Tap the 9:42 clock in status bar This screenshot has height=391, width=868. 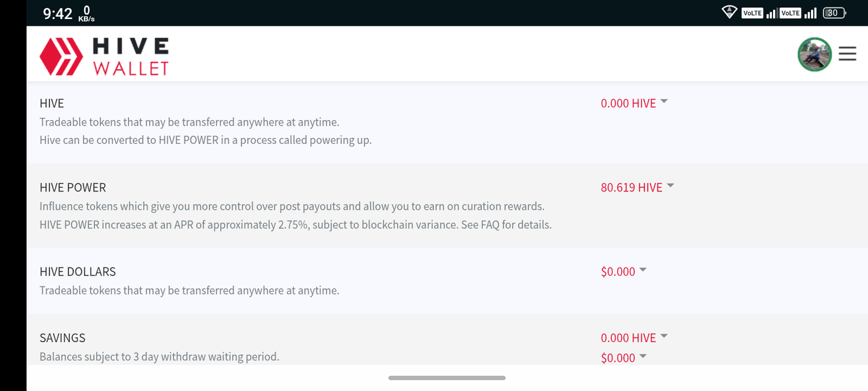click(58, 14)
